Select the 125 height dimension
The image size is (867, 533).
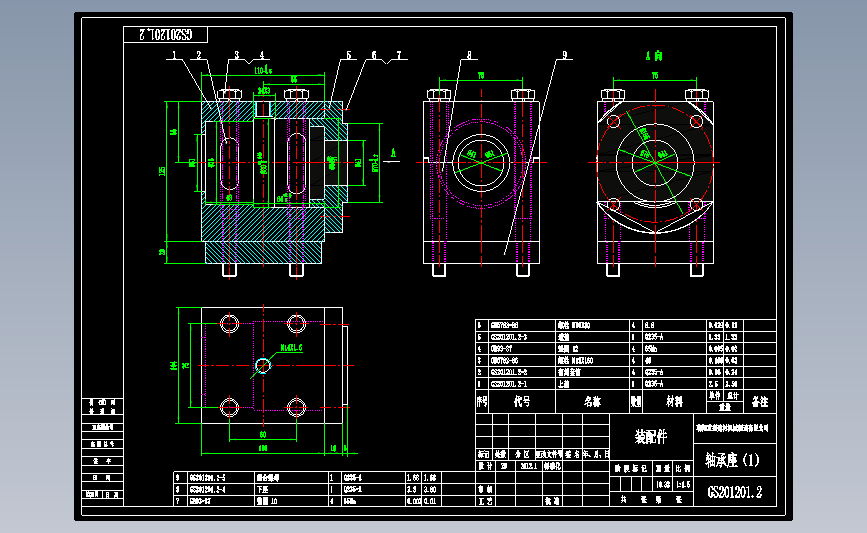[162, 171]
